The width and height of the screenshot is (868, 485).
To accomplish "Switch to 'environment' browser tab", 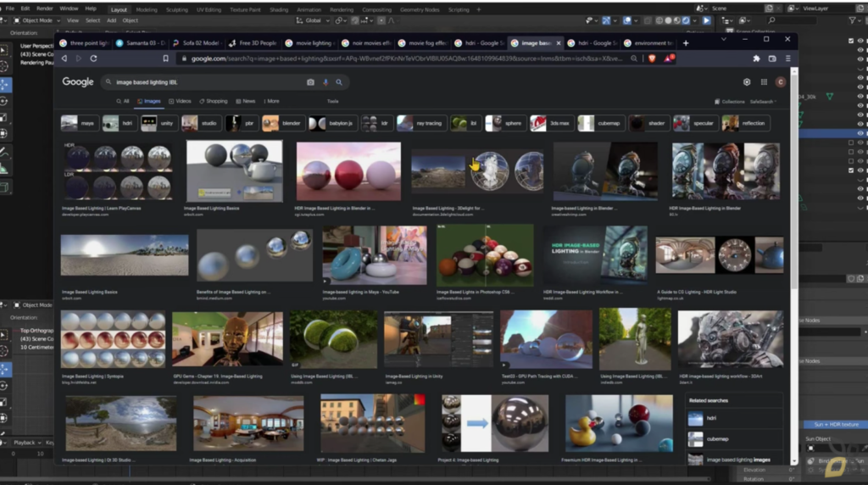I will pos(648,43).
